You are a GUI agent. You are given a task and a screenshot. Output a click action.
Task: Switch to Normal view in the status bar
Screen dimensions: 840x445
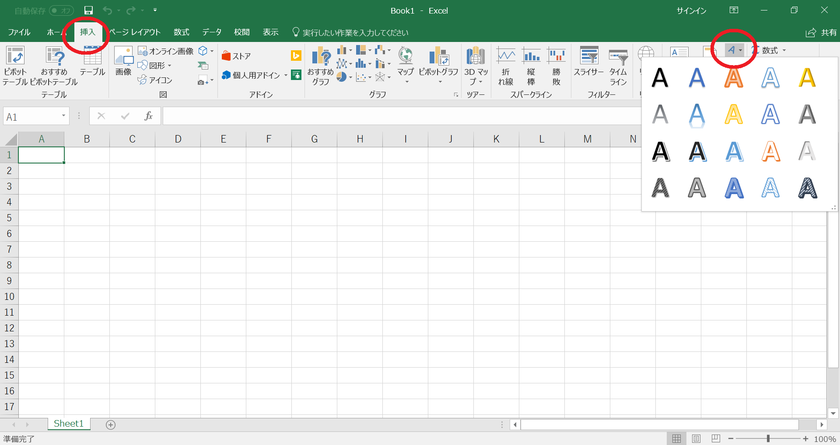[x=677, y=439]
